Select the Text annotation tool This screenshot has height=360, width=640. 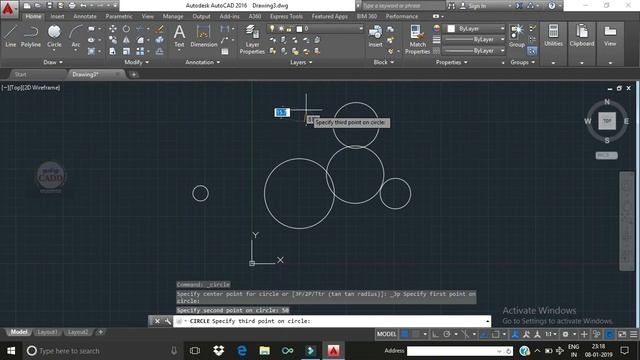[179, 36]
